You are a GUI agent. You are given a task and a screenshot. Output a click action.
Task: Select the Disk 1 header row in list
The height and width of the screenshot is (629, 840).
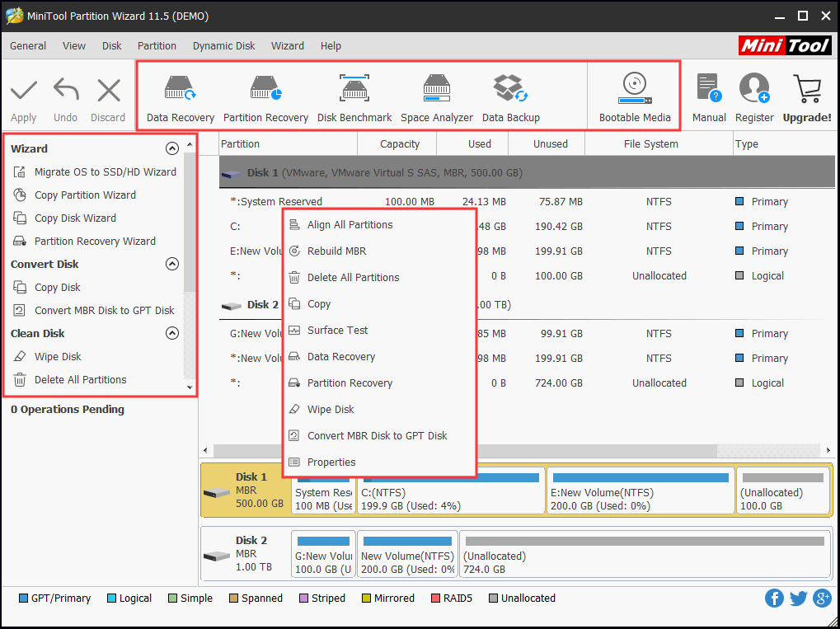coord(527,172)
